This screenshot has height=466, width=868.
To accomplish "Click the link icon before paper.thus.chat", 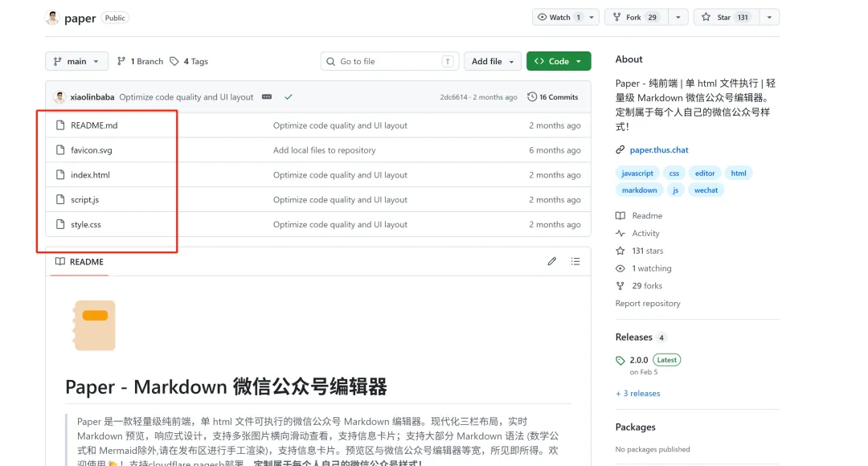I will 620,150.
